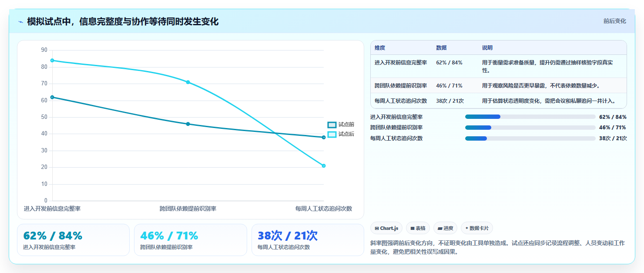Click the 数据 table column header
The image size is (644, 273).
[441, 48]
